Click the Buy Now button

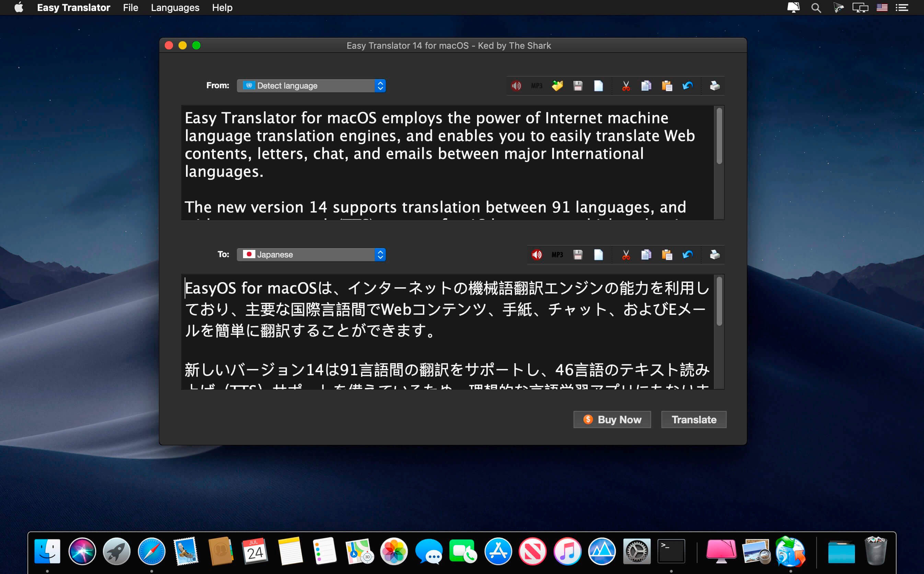(612, 420)
